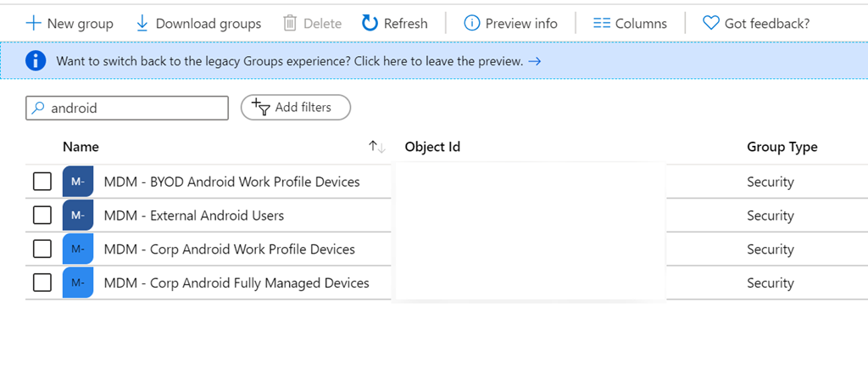868x375 pixels.
Task: Click the blue info banner icon
Action: tap(35, 61)
